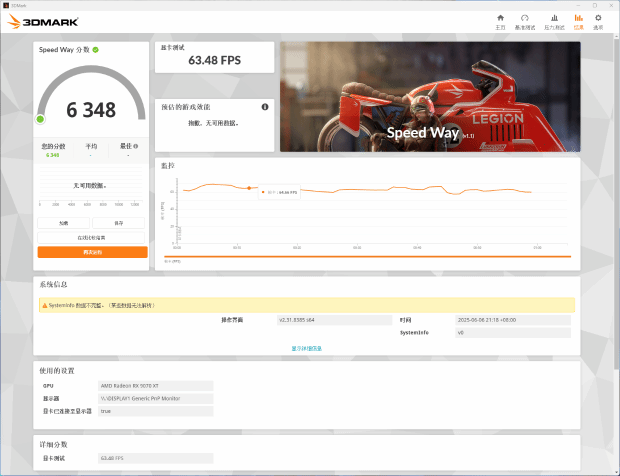This screenshot has height=476, width=620.
Task: Open the highlighted Results (结果) section
Action: pyautogui.click(x=578, y=22)
